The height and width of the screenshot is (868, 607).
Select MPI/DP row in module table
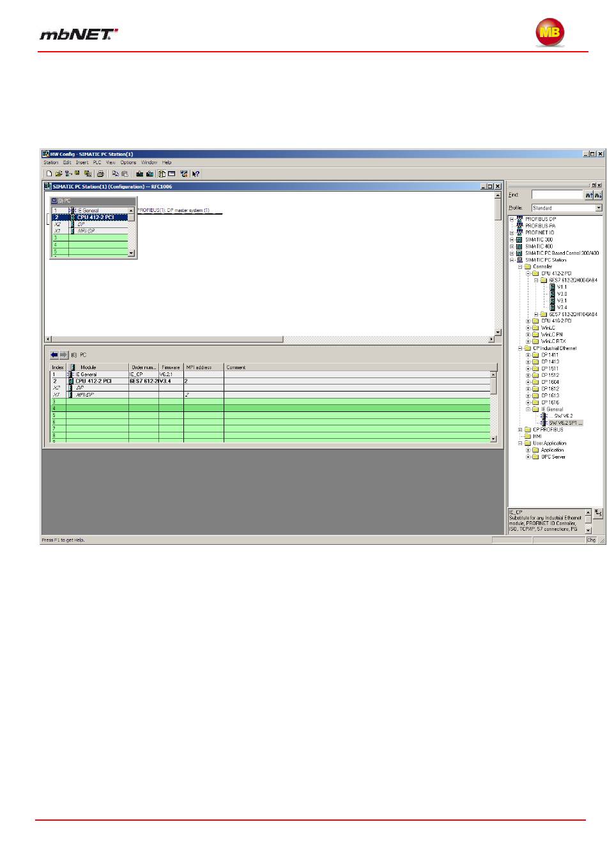(x=270, y=395)
